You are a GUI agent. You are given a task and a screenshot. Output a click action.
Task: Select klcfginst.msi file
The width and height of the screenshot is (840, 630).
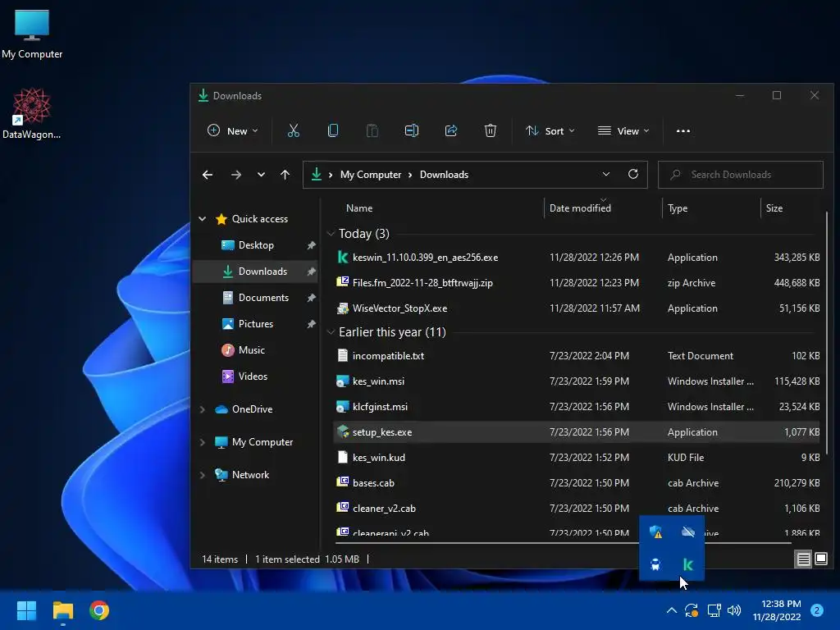click(577, 407)
